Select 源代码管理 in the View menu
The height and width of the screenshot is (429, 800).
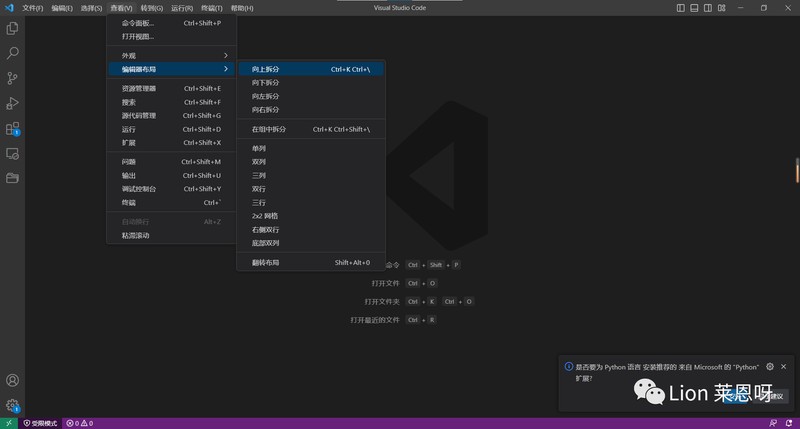coord(171,115)
